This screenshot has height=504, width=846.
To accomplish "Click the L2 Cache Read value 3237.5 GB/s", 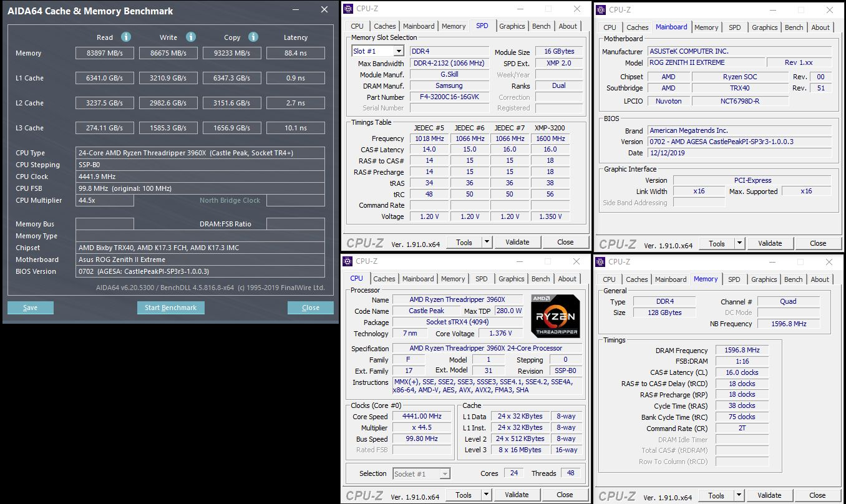I will click(105, 103).
